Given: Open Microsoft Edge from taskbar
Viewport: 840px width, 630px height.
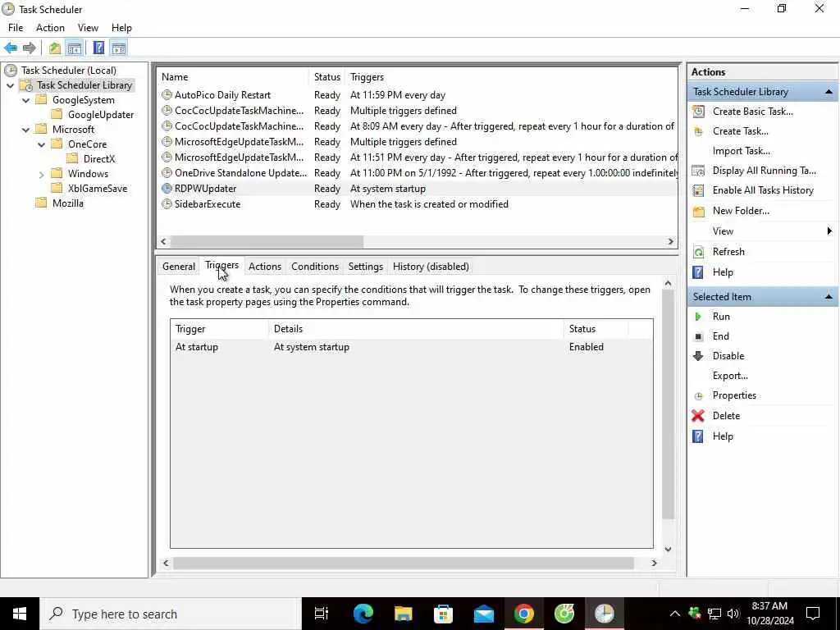Looking at the screenshot, I should (363, 614).
